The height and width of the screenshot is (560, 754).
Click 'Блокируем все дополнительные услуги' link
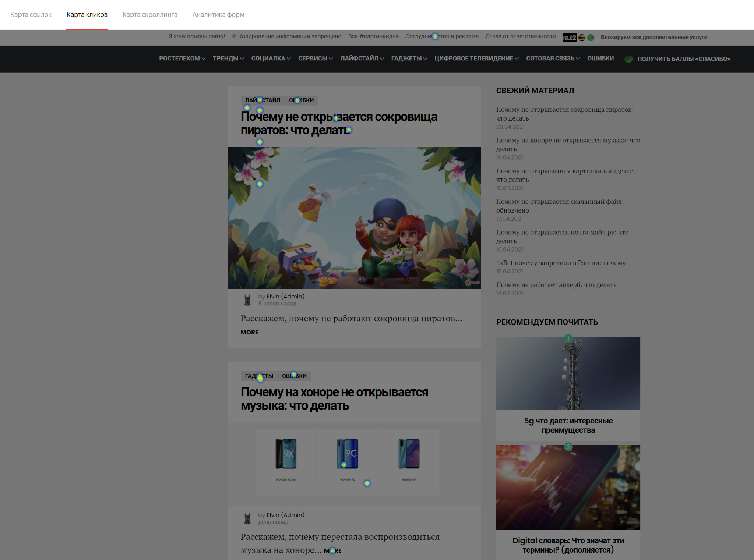(x=654, y=37)
